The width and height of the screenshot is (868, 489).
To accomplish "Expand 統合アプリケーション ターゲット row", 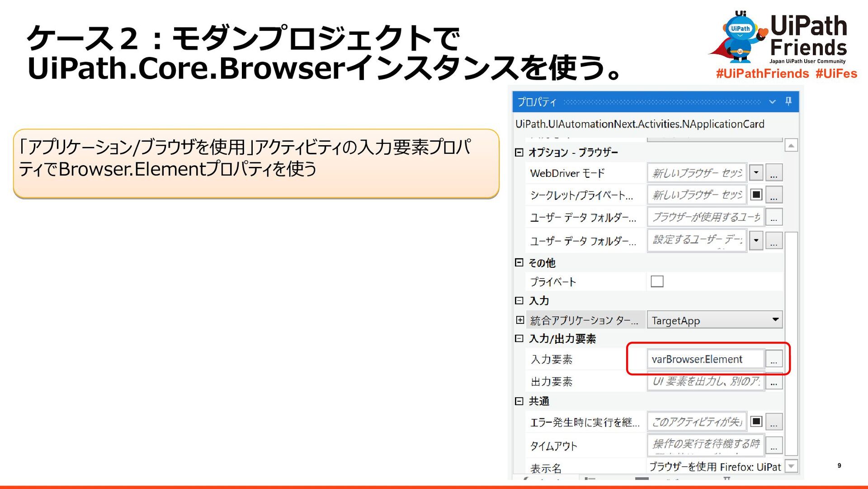I will point(520,320).
